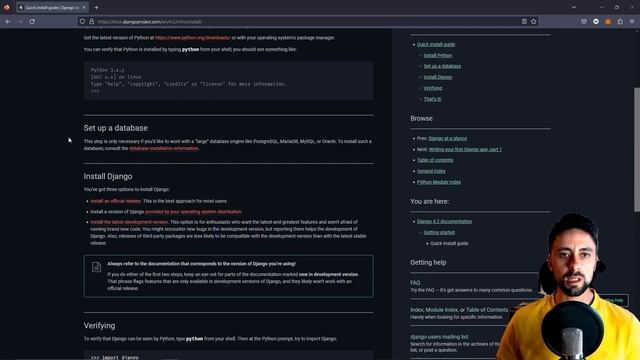
Task: Open Next: Writing your first Django app link
Action: (465, 149)
